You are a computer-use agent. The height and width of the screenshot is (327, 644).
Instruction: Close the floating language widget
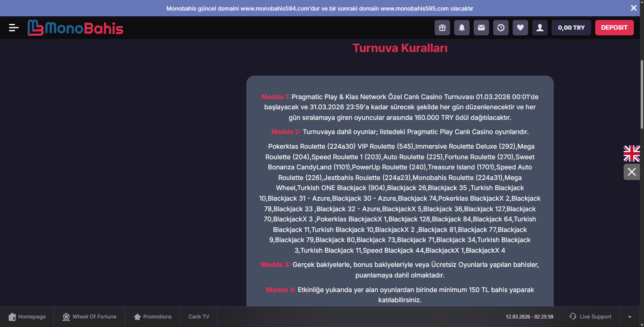point(632,172)
